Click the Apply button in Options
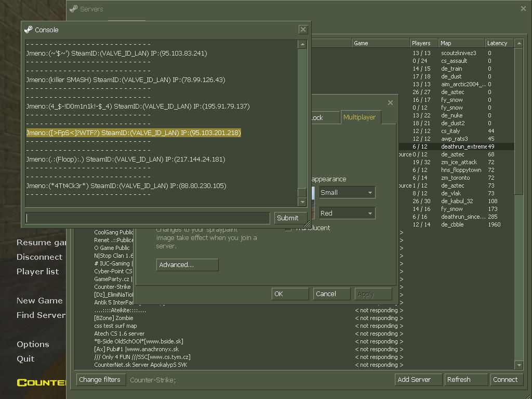The height and width of the screenshot is (399, 532). (x=373, y=294)
